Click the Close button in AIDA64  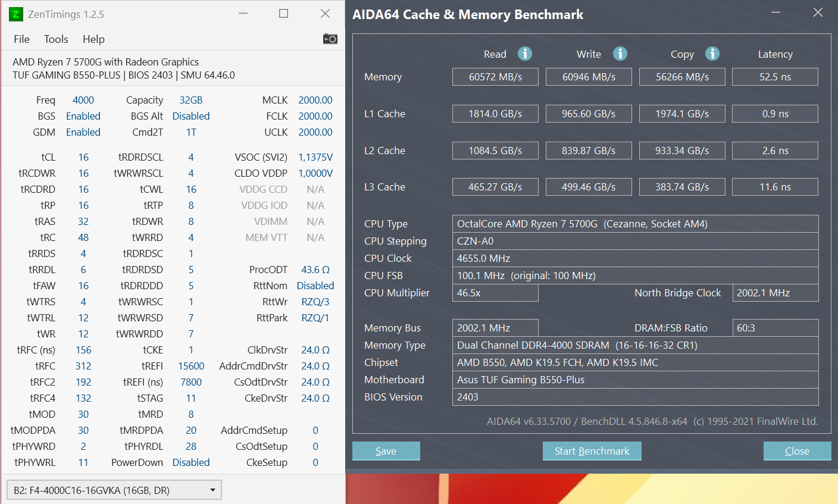pos(798,451)
